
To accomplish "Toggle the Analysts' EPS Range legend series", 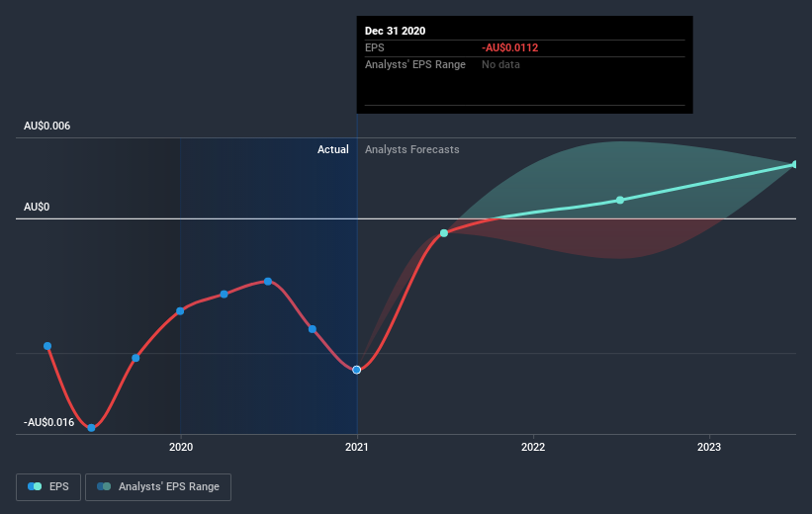I will tap(158, 486).
